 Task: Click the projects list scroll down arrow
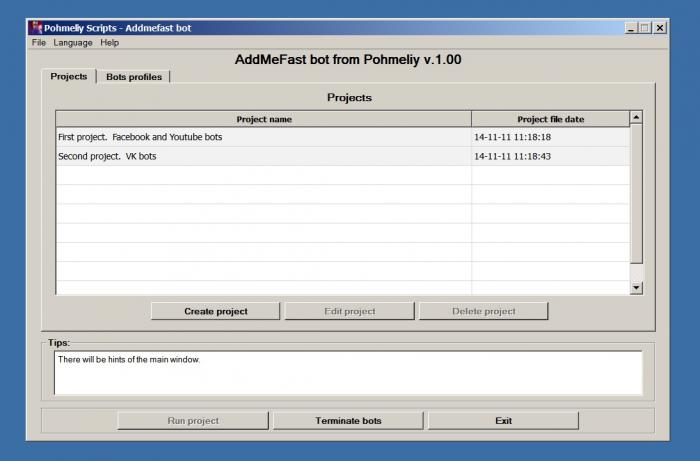click(636, 288)
